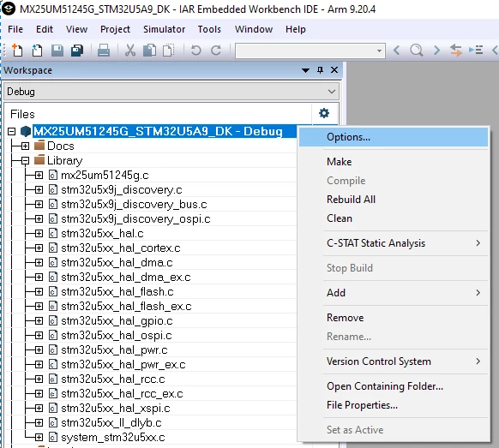The width and height of the screenshot is (499, 448).
Task: Open the Workspace panel triangle menu
Action: [x=305, y=70]
